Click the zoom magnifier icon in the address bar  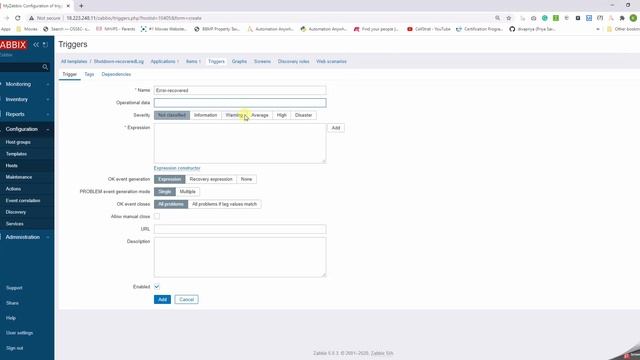(498, 18)
